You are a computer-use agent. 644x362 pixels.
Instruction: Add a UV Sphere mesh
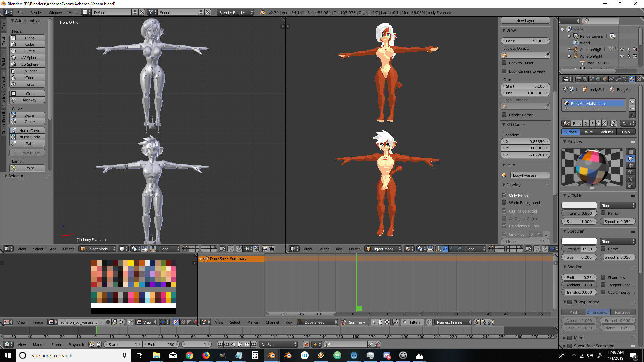pyautogui.click(x=27, y=57)
